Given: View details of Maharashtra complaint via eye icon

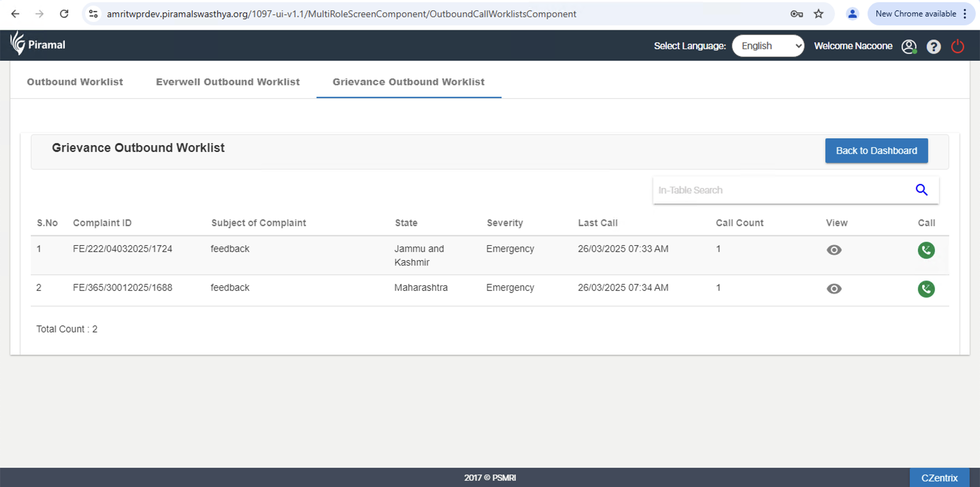Looking at the screenshot, I should pyautogui.click(x=834, y=288).
